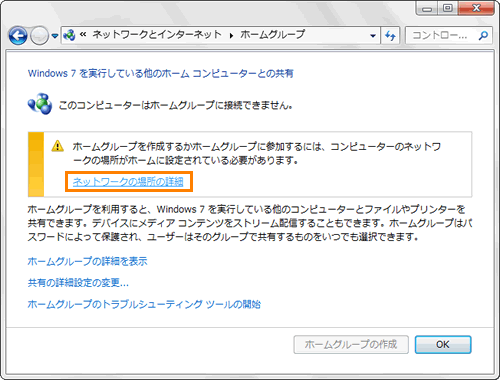Click the « chevron in the breadcrumb
500x380 pixels.
[83, 34]
